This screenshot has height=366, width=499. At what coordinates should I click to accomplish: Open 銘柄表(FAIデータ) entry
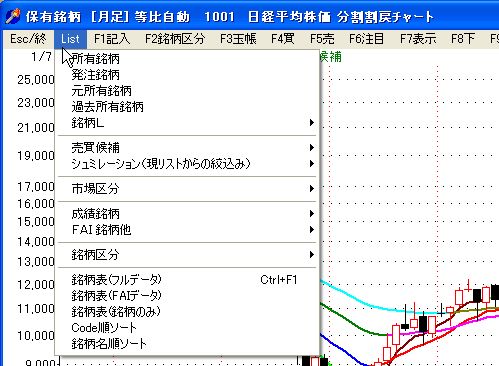click(187, 296)
